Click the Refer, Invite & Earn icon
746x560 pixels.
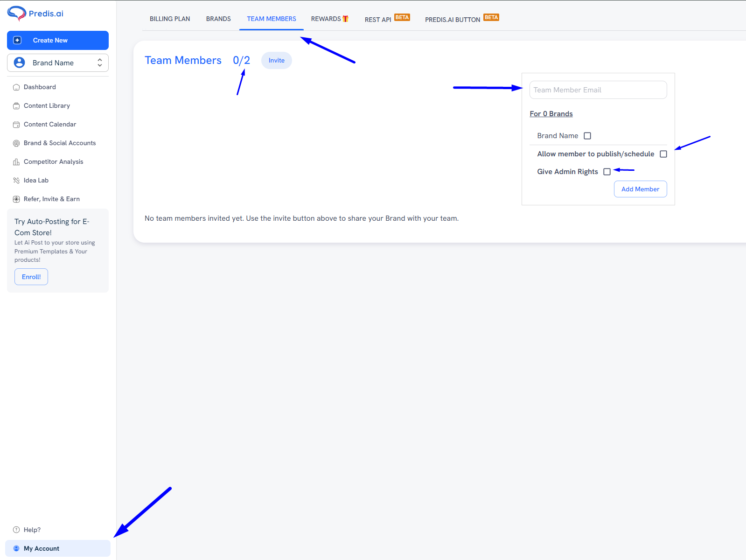tap(16, 199)
